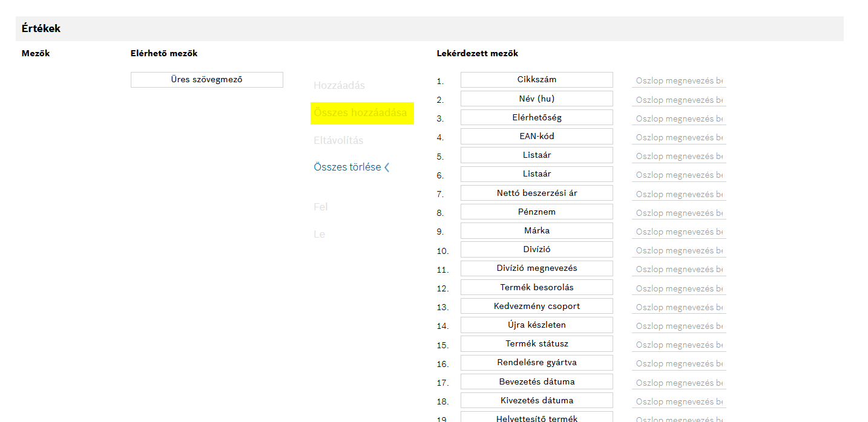868x422 pixels.
Task: Select the Cikkszám field in queried list
Action: 536,80
